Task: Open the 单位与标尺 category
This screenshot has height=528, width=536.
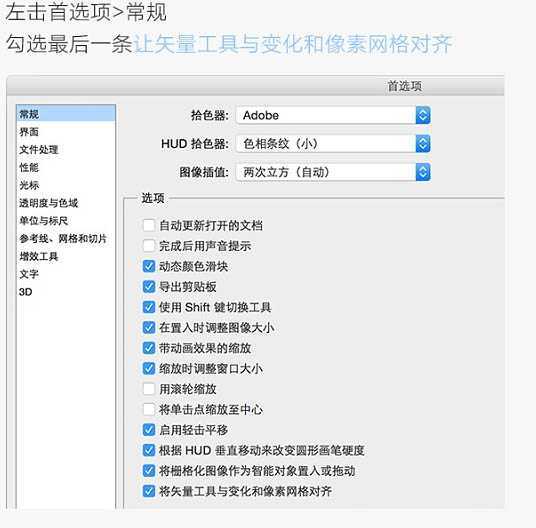Action: click(x=66, y=220)
